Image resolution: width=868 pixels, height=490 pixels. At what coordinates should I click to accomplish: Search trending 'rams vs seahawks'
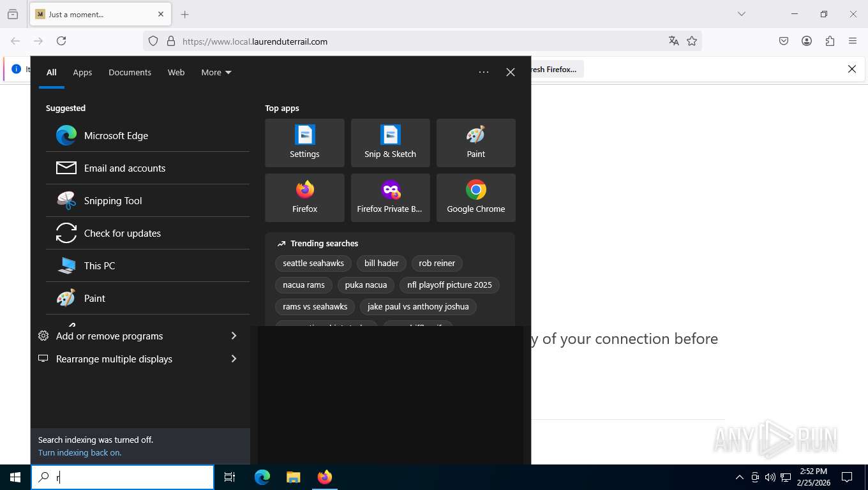tap(315, 306)
